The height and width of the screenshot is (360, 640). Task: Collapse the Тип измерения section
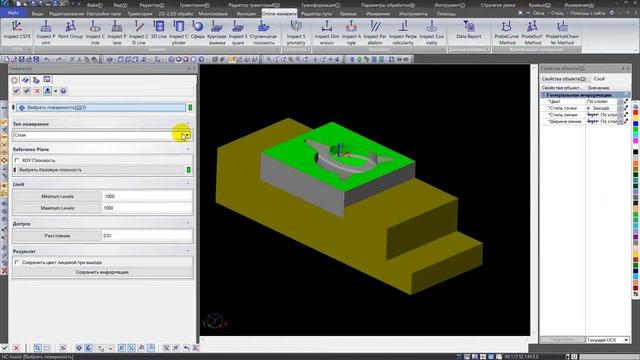pyautogui.click(x=188, y=124)
